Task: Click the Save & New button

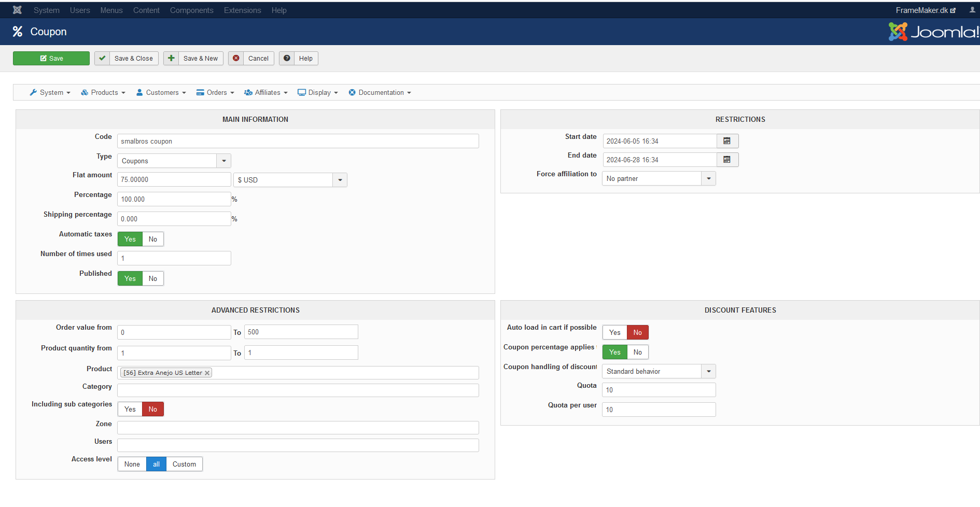Action: (x=193, y=58)
